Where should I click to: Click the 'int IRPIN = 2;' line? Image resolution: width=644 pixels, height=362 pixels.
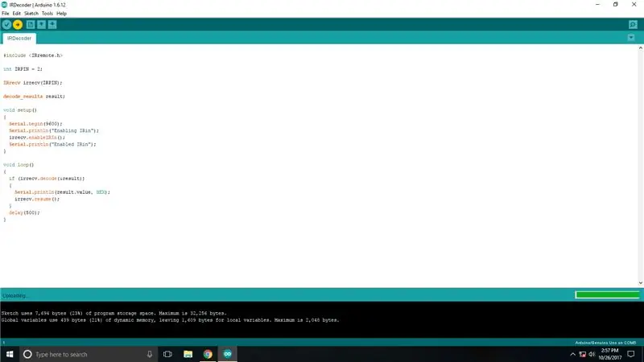[x=23, y=69]
